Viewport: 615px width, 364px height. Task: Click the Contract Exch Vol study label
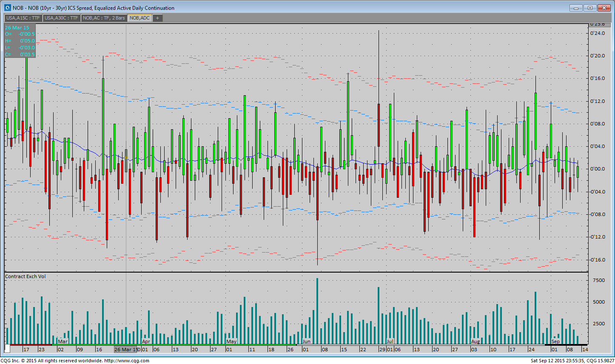coord(26,276)
